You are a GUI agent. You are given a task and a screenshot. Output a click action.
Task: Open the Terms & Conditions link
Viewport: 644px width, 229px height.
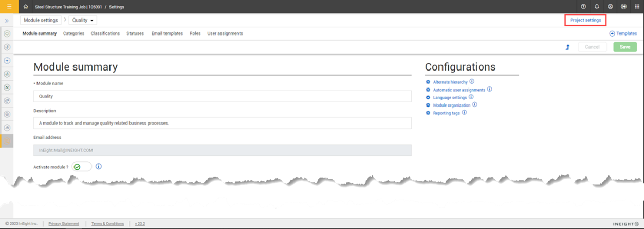[x=107, y=224]
